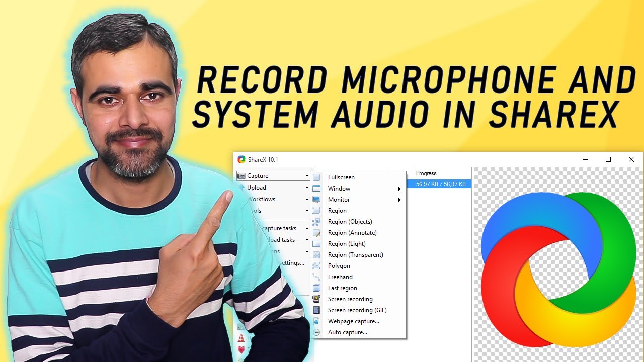Click the Auto capture clock icon
The width and height of the screenshot is (644, 362).
click(316, 332)
